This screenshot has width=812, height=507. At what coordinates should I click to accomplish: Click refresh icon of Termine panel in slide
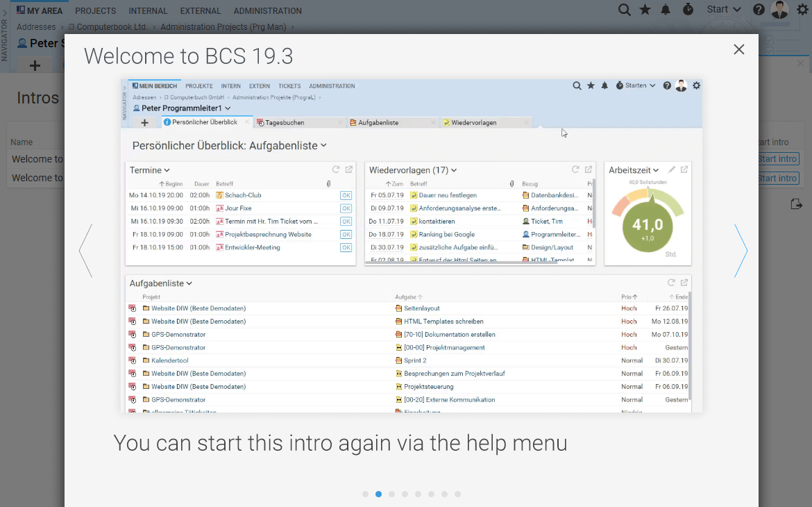pos(336,169)
